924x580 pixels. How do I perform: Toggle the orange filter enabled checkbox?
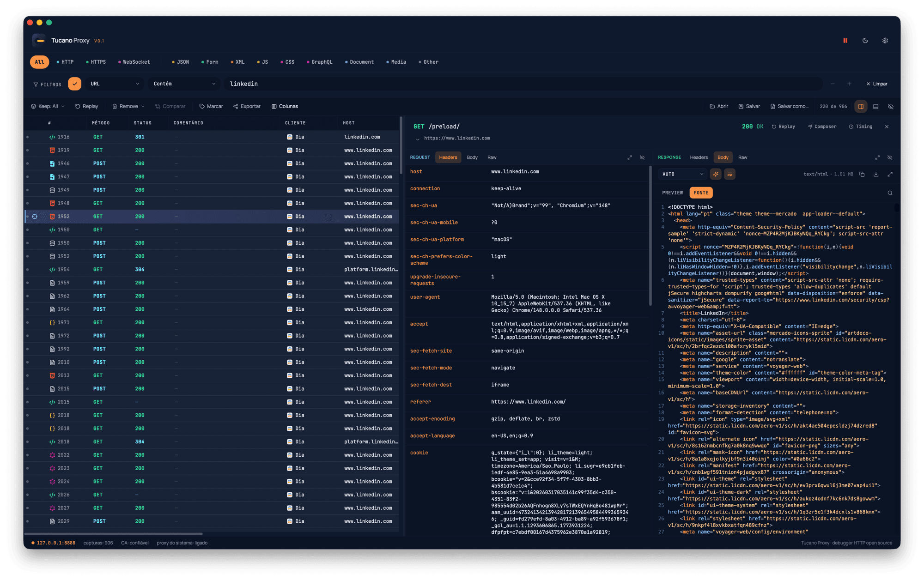pos(74,84)
